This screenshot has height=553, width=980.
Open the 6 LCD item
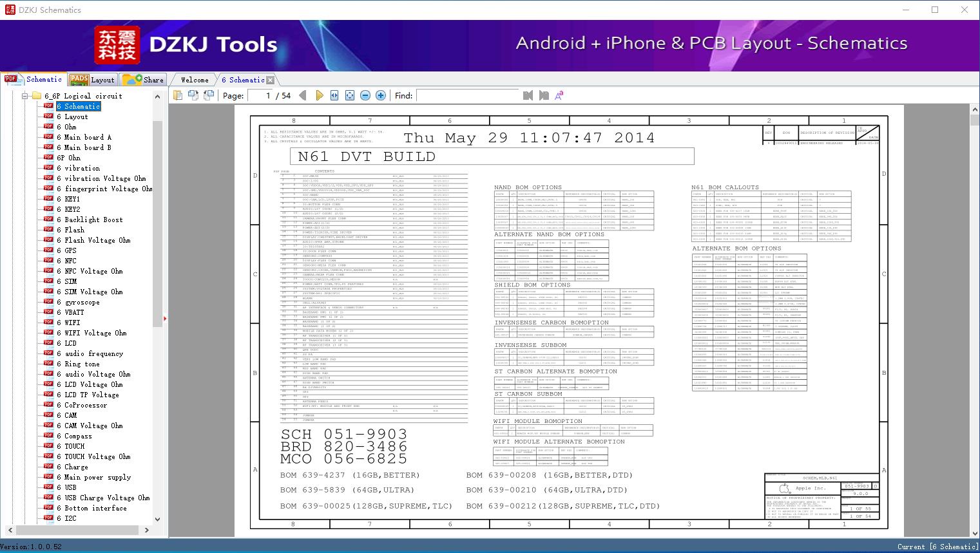point(66,343)
